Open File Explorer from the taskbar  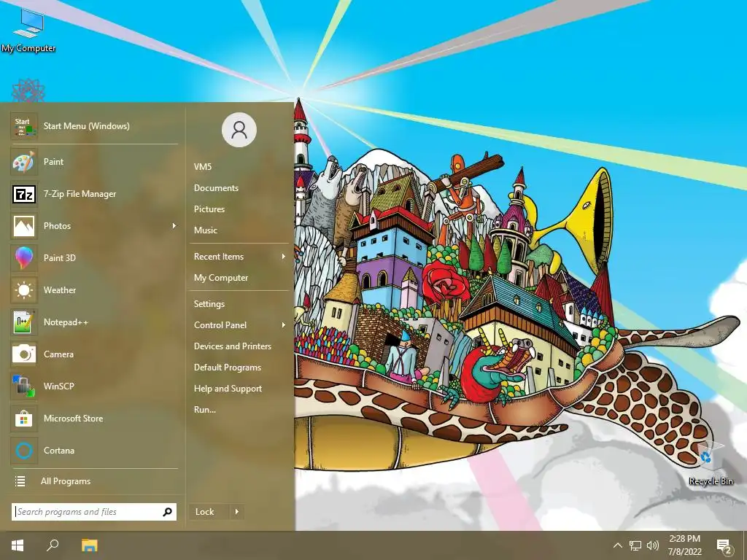pos(90,545)
